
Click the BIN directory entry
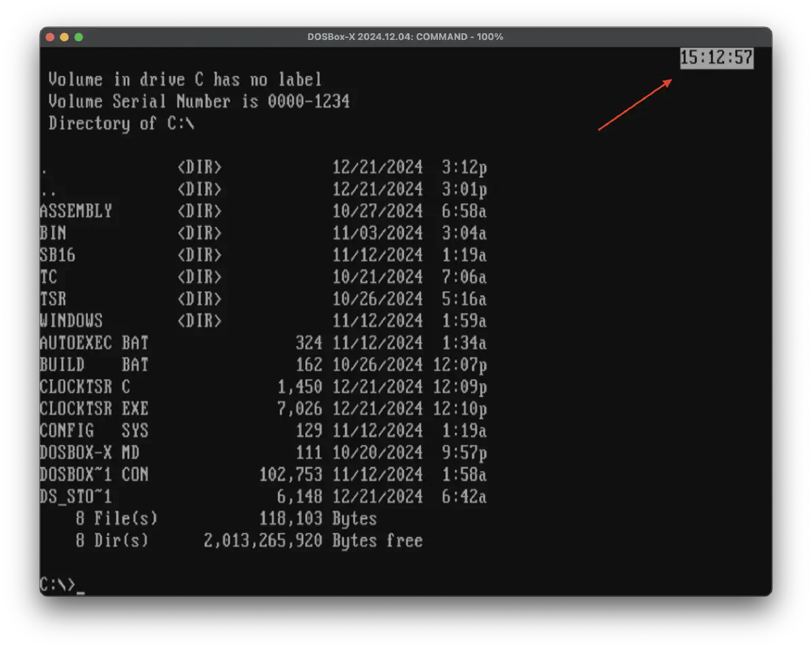point(53,233)
